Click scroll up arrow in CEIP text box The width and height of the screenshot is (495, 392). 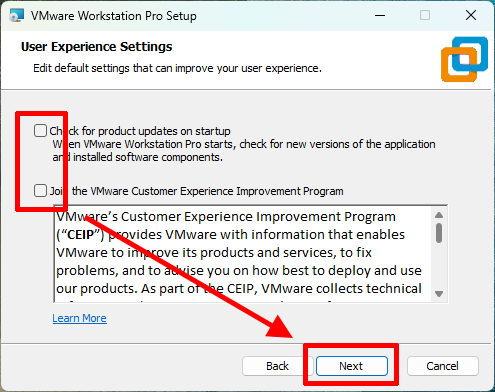point(439,215)
